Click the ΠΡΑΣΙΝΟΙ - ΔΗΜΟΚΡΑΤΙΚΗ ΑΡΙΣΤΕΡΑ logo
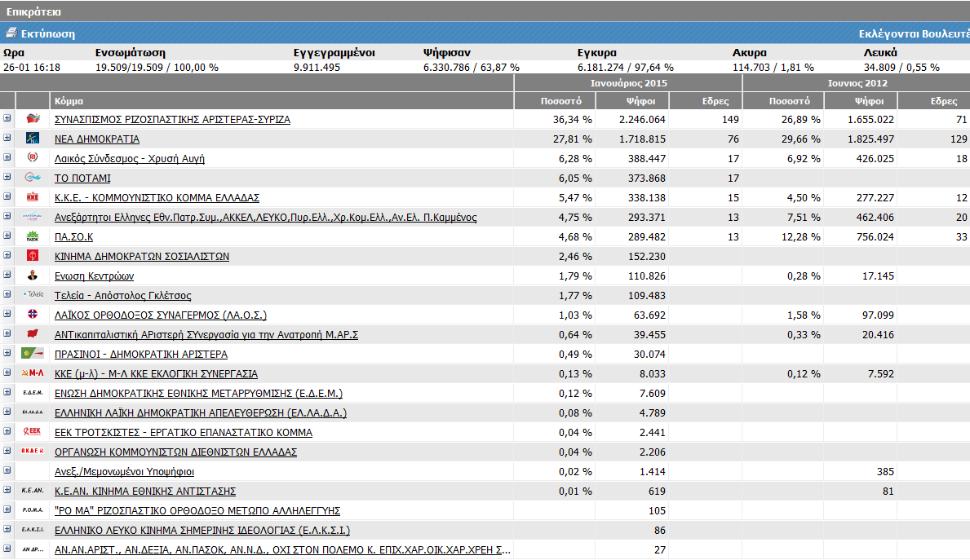 click(x=32, y=354)
